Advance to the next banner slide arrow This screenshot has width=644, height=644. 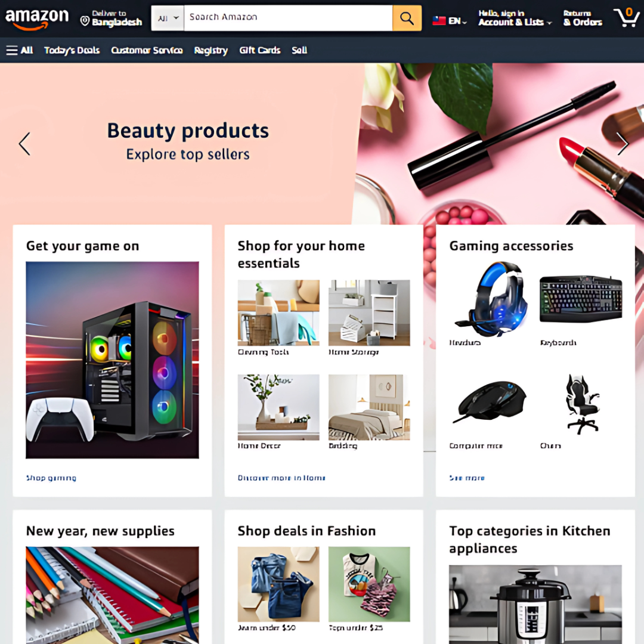click(622, 144)
